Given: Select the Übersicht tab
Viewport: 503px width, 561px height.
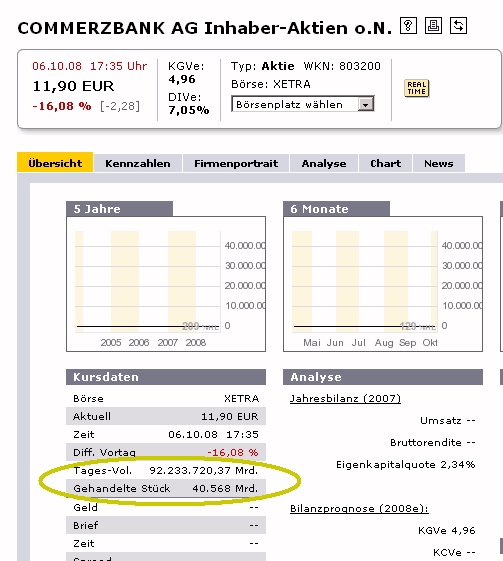Looking at the screenshot, I should coord(55,163).
